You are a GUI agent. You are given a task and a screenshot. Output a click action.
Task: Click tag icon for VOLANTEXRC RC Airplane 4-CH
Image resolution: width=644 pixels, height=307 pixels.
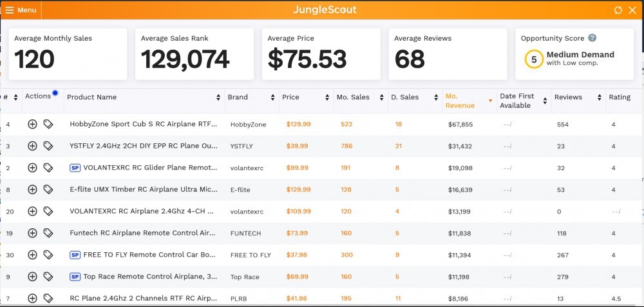coord(48,212)
